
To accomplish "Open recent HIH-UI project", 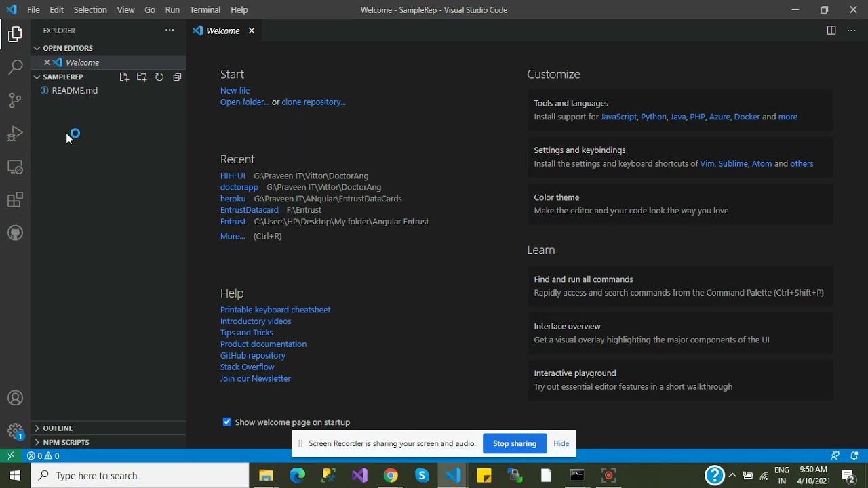I will pyautogui.click(x=233, y=176).
